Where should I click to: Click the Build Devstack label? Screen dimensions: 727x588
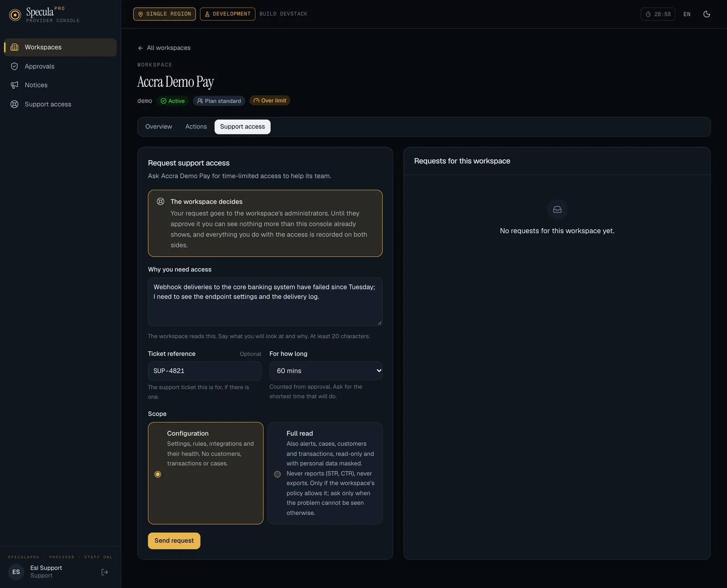[x=284, y=14]
